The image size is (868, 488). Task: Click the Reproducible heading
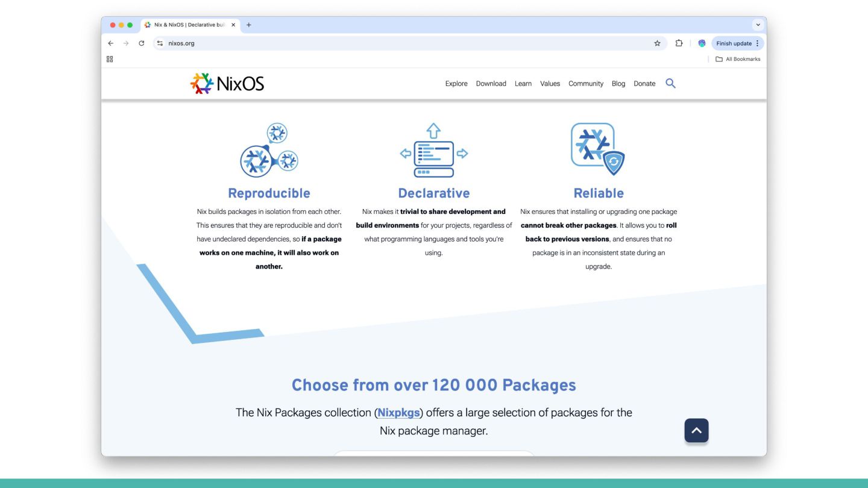pyautogui.click(x=269, y=193)
